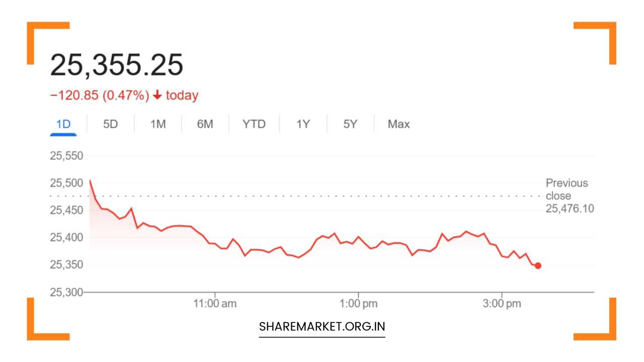
Task: Select the Max time range
Action: pos(398,124)
